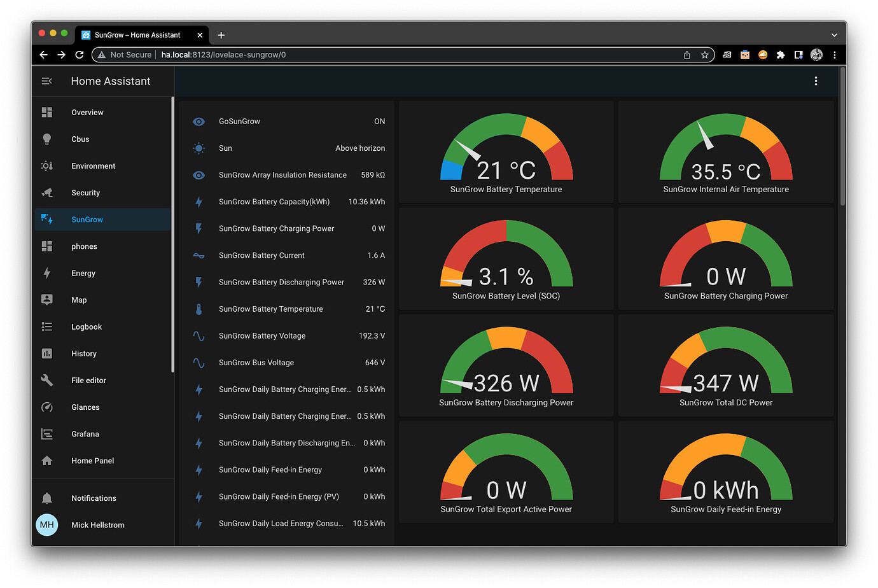Toggle the Chrome side panel icon
Image resolution: width=878 pixels, height=588 pixels.
tap(798, 55)
